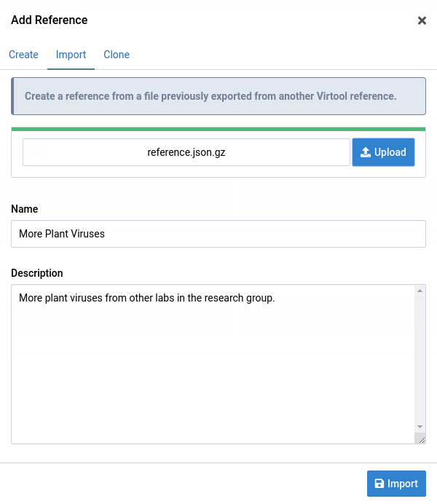Click the Description field label
Viewport: 437px width, 504px height.
point(37,273)
